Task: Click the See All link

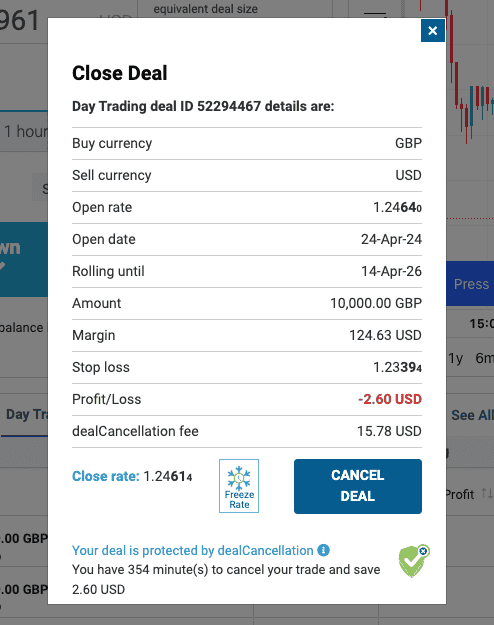Action: tap(472, 415)
